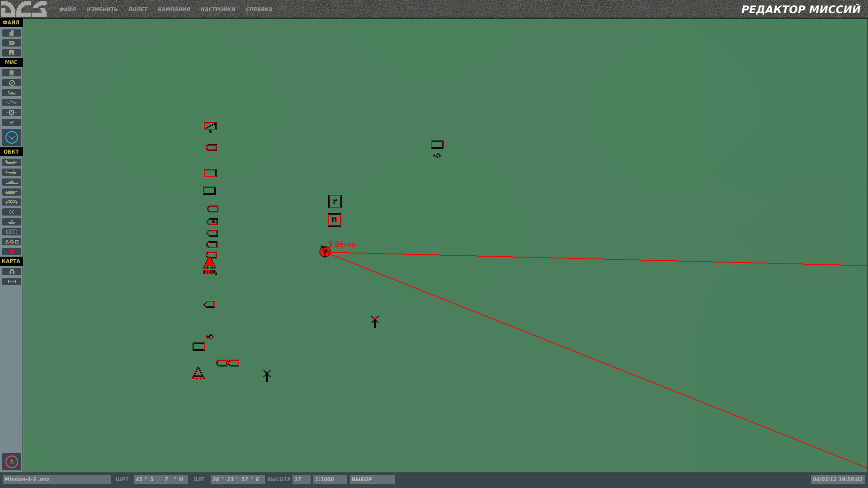
Task: Click the DCS logo top left
Action: pos(24,9)
